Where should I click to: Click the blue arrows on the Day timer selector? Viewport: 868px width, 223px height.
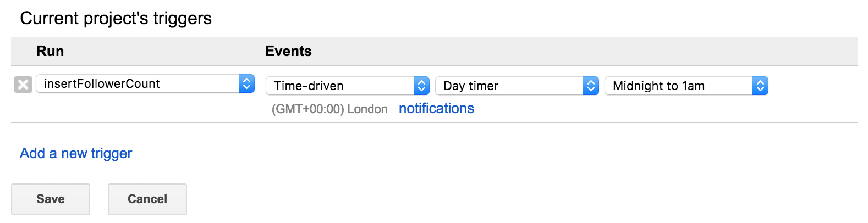[591, 86]
